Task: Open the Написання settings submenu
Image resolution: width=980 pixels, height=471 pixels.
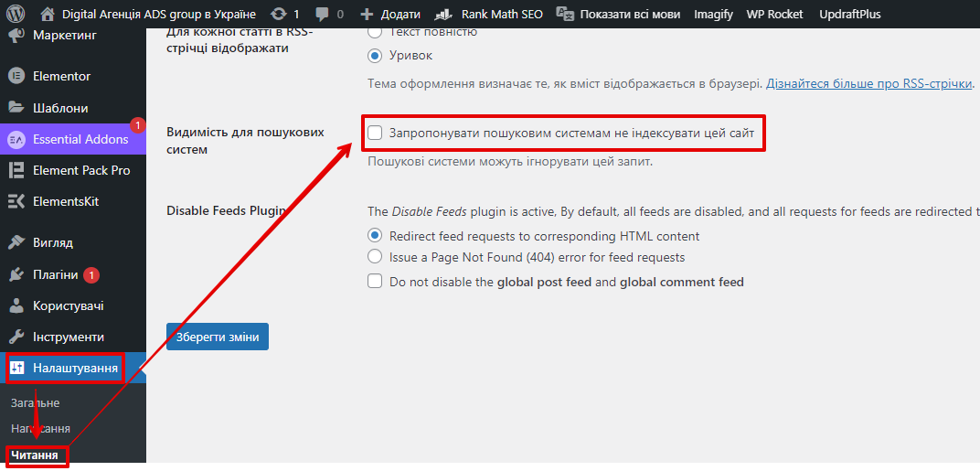Action: 40,428
